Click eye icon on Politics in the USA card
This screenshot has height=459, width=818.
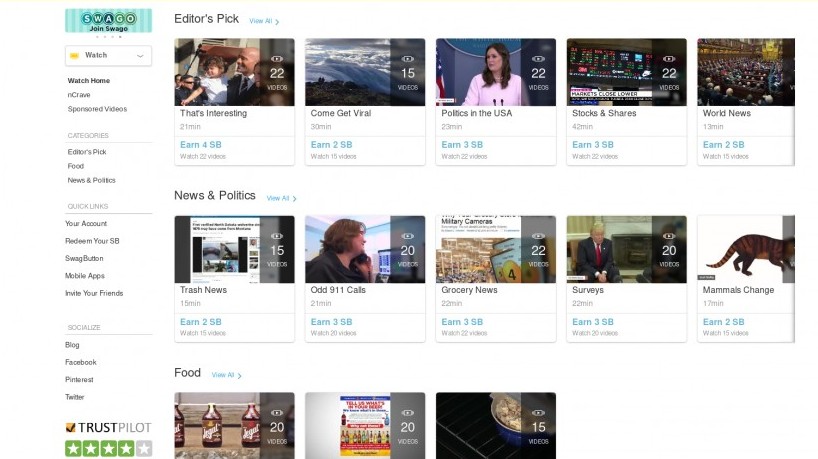point(538,59)
